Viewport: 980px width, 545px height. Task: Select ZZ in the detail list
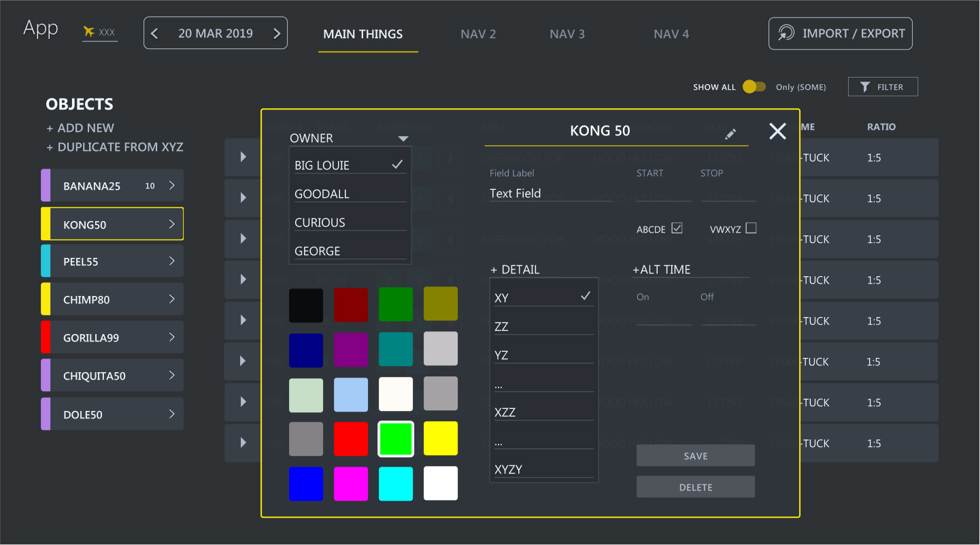pos(544,326)
